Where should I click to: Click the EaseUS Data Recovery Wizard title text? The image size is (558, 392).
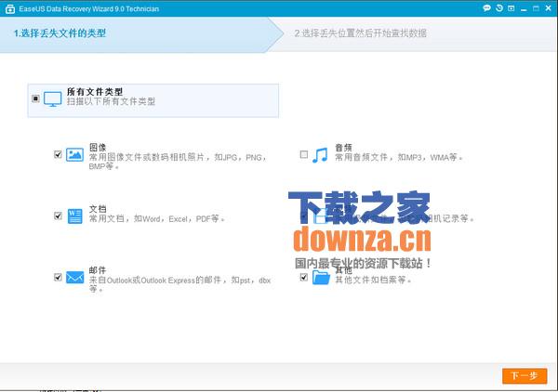(x=89, y=9)
